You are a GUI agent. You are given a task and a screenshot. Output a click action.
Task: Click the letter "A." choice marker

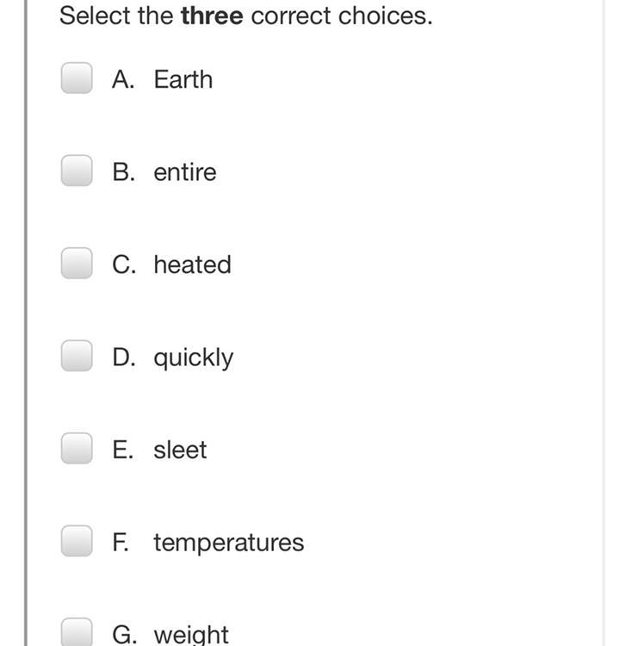pos(125,78)
